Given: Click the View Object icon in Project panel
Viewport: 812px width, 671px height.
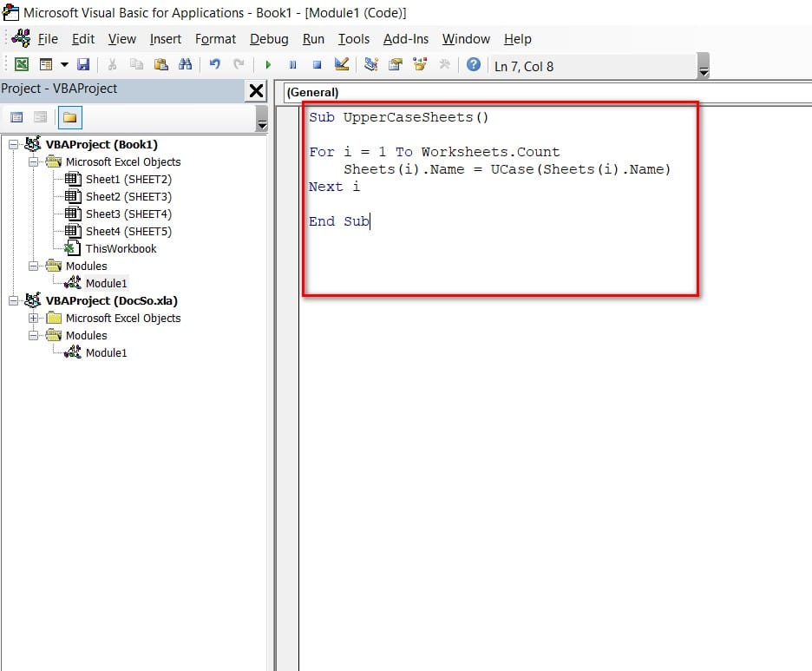Looking at the screenshot, I should 41,117.
